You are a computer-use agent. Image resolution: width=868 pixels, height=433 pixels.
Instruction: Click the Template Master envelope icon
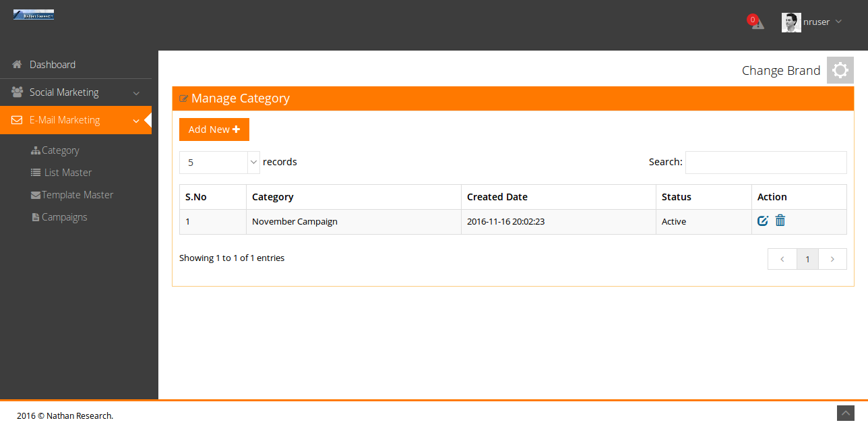click(x=36, y=195)
